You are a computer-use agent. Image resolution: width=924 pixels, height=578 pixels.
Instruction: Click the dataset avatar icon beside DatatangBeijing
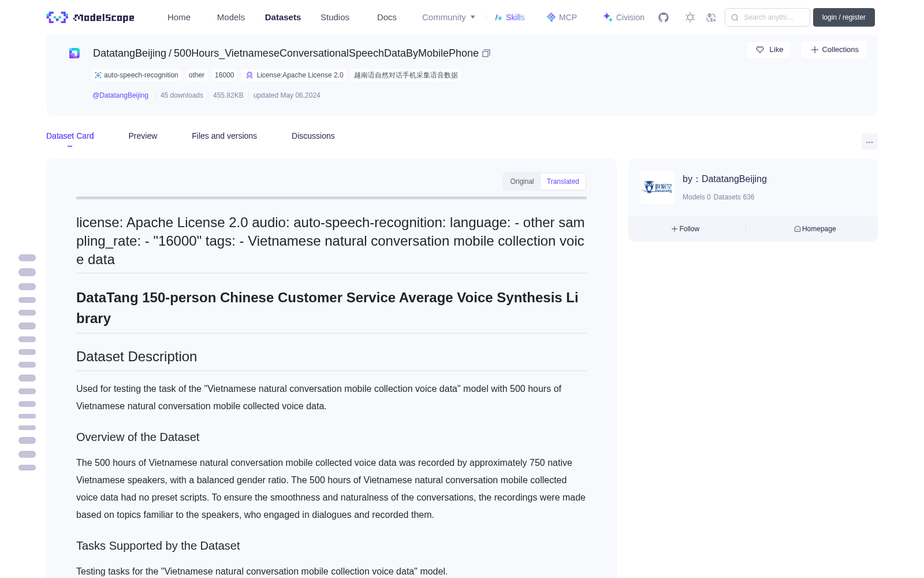click(x=74, y=53)
